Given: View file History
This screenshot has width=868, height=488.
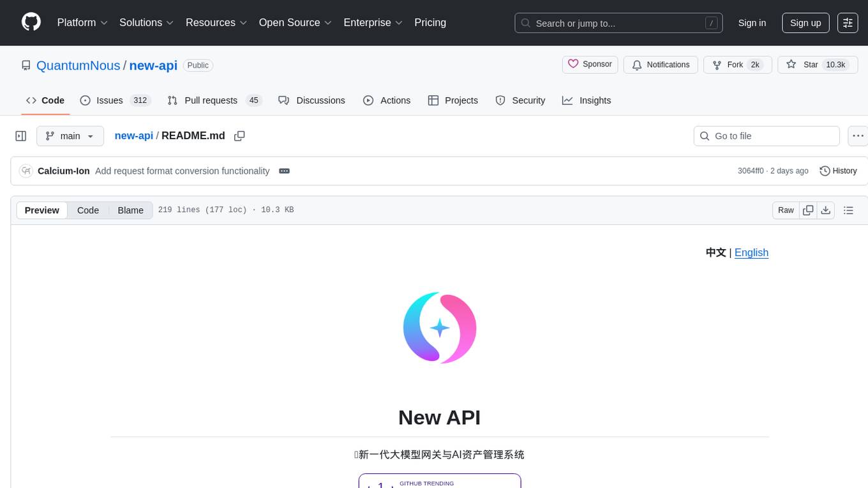Looking at the screenshot, I should [838, 171].
